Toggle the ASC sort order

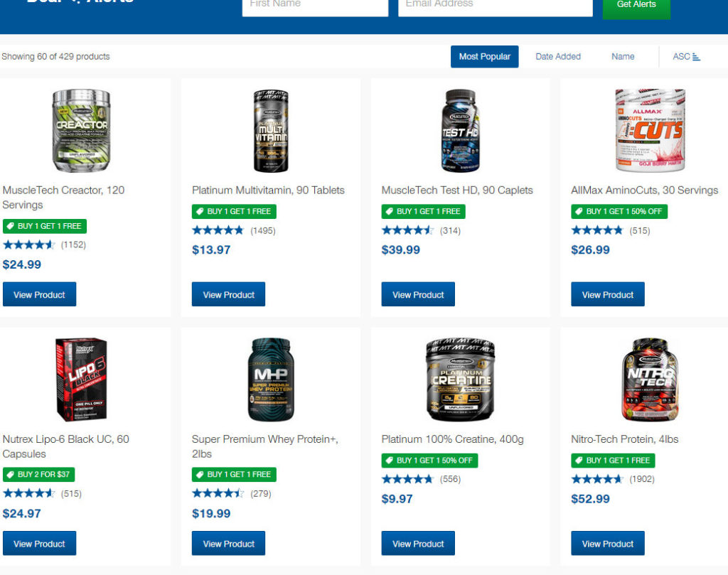point(686,57)
